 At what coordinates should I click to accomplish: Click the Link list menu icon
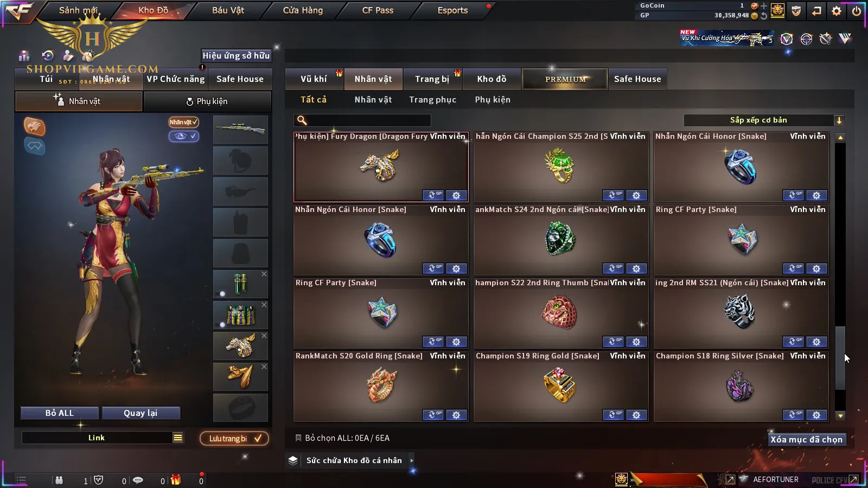coord(178,438)
